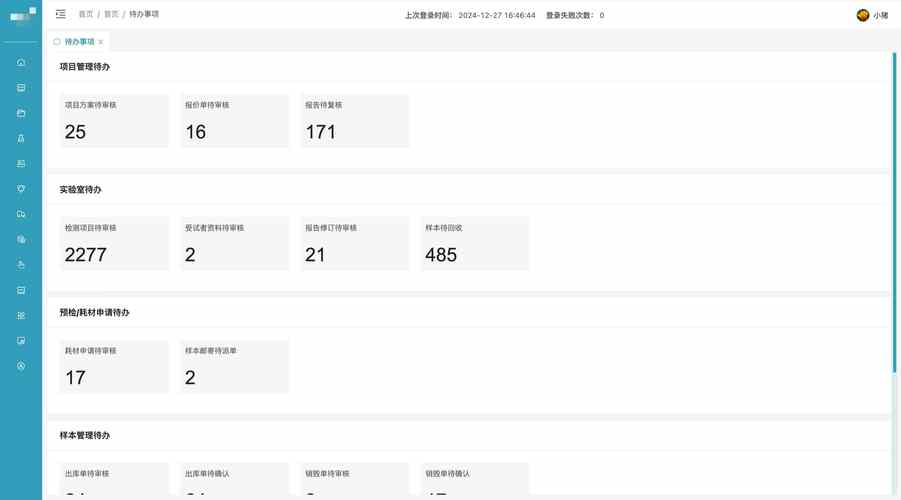Open the home icon in sidebar
This screenshot has height=500, width=901.
[x=21, y=62]
